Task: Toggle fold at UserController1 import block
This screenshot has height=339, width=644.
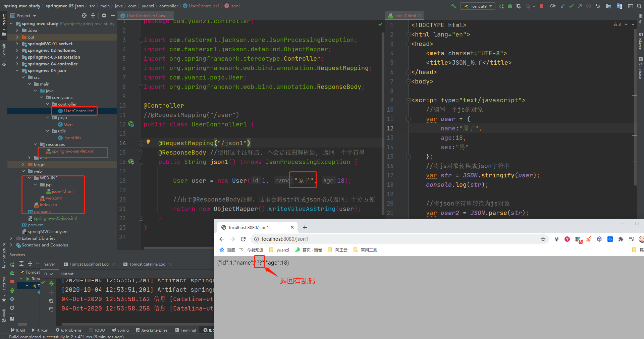Action: [141, 40]
